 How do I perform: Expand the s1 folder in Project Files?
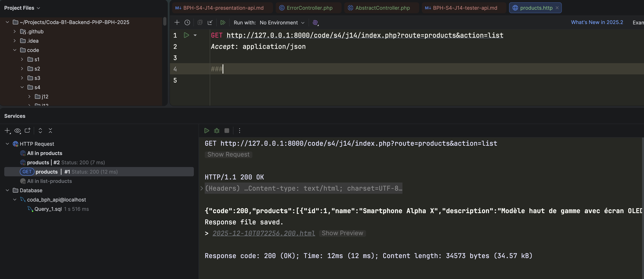pos(22,59)
